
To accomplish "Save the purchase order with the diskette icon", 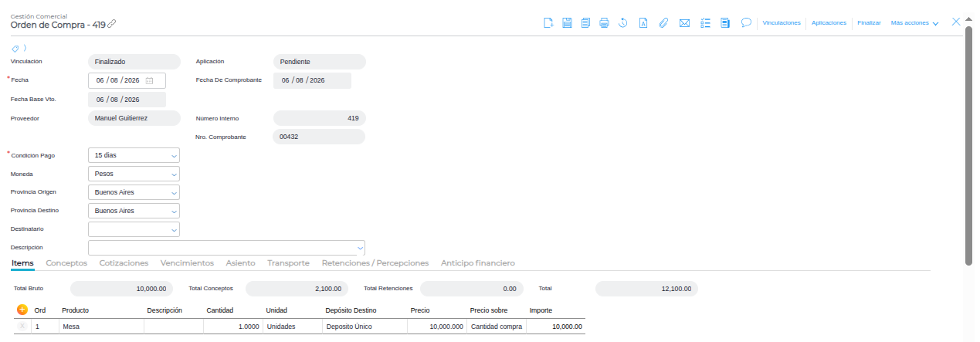I will click(567, 23).
